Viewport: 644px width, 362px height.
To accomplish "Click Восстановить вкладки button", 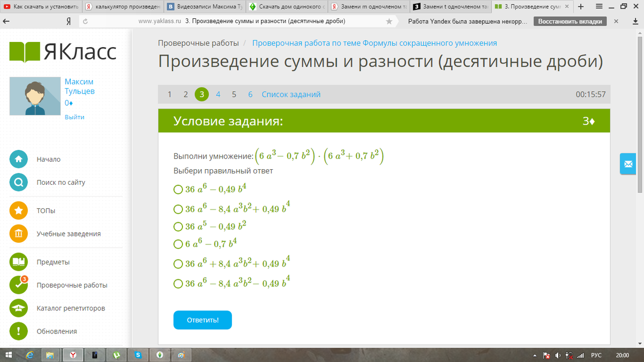I will (x=570, y=21).
